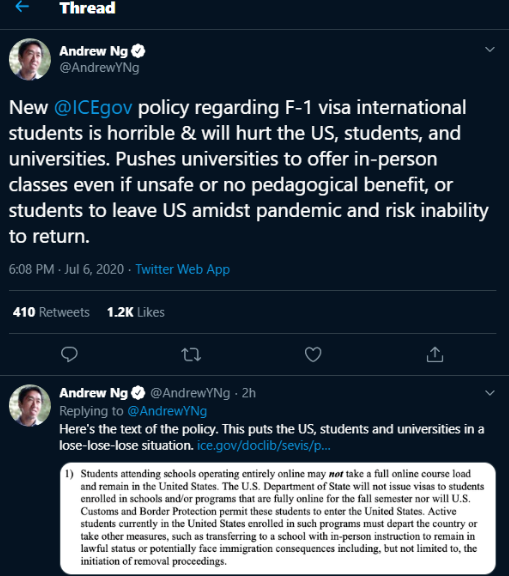This screenshot has height=576, width=509.
Task: Click the @AndrewYNg replying-to link
Action: 167,411
